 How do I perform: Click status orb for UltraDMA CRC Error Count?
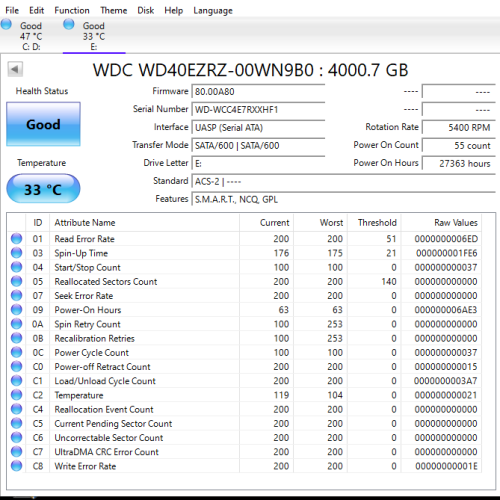[16, 452]
